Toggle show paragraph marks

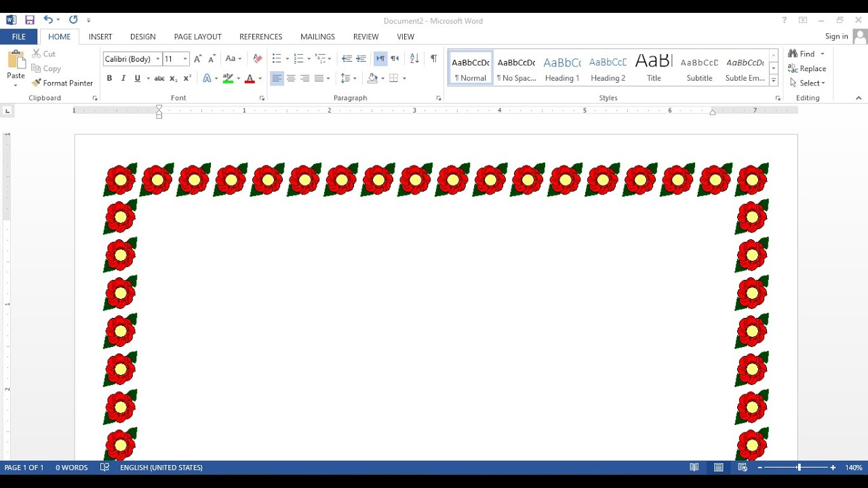[x=433, y=59]
